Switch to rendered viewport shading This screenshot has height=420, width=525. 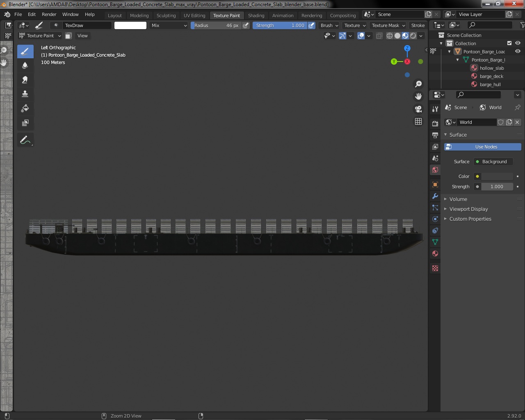click(413, 36)
